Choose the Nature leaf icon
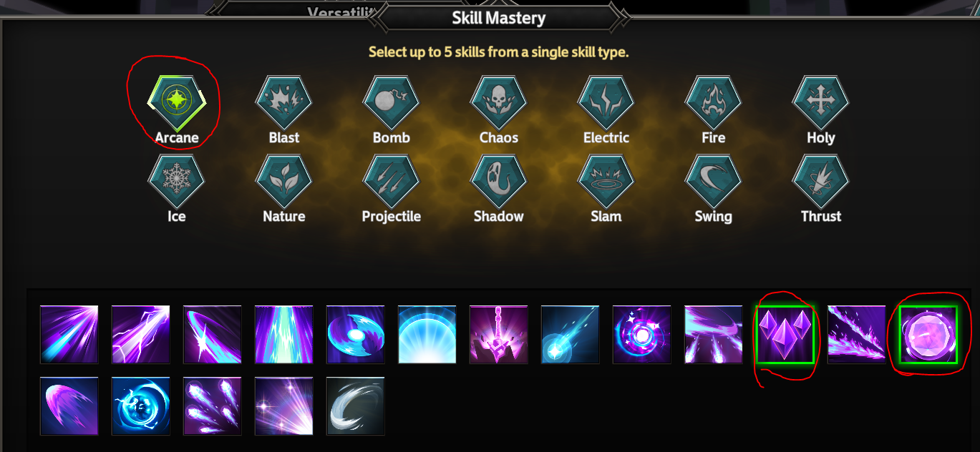This screenshot has width=980, height=452. tap(283, 180)
